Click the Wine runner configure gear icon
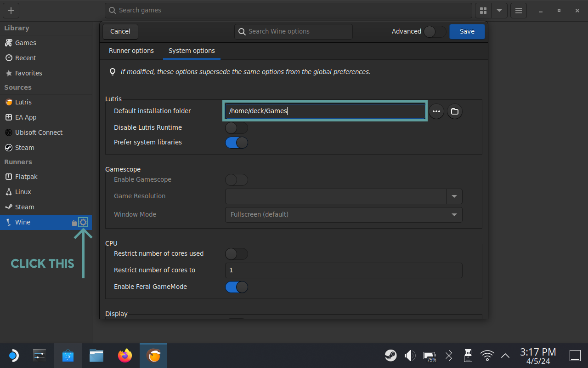 (83, 223)
